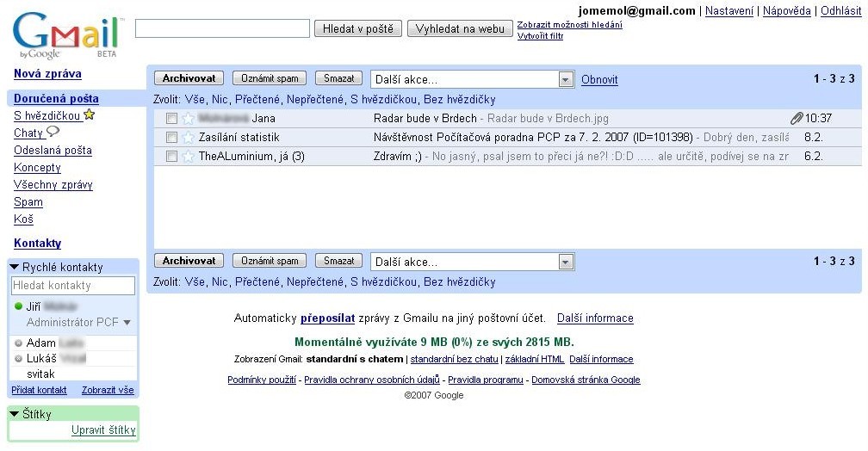
Task: Open the Zdravím ;) conversation
Action: 398,156
